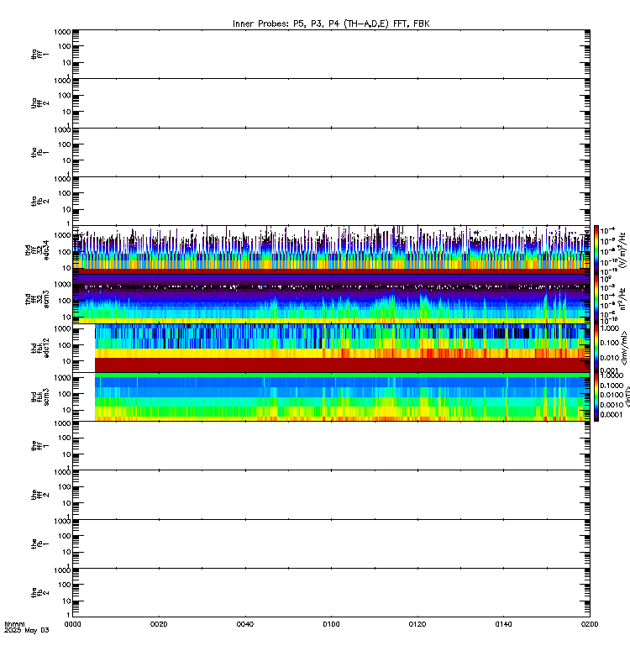Screen dimensions: 630x672
Task: Click the '100' y-axis tick of tha fb 1
Action: 65,144
